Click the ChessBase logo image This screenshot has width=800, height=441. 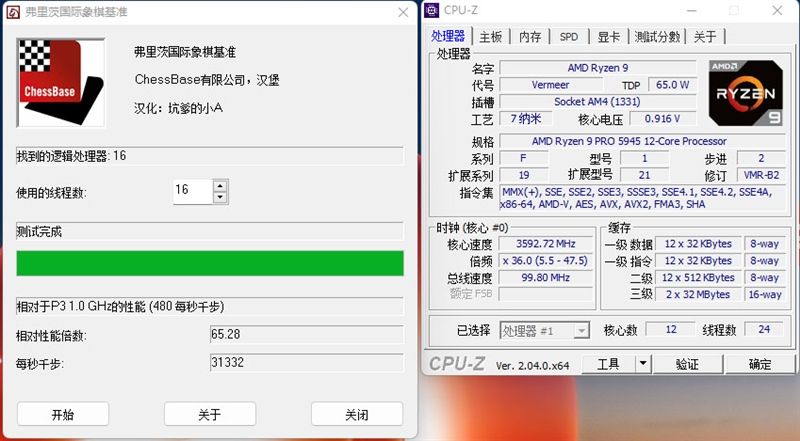click(61, 83)
